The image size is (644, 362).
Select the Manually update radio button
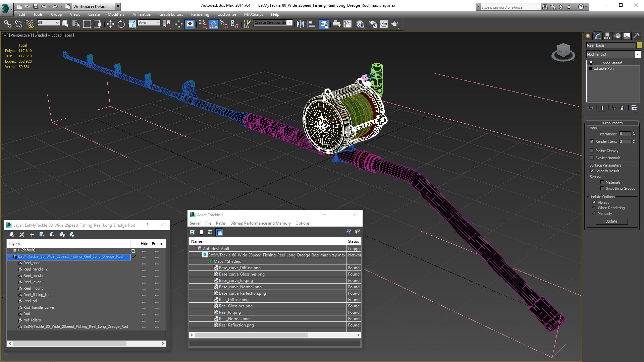click(594, 214)
